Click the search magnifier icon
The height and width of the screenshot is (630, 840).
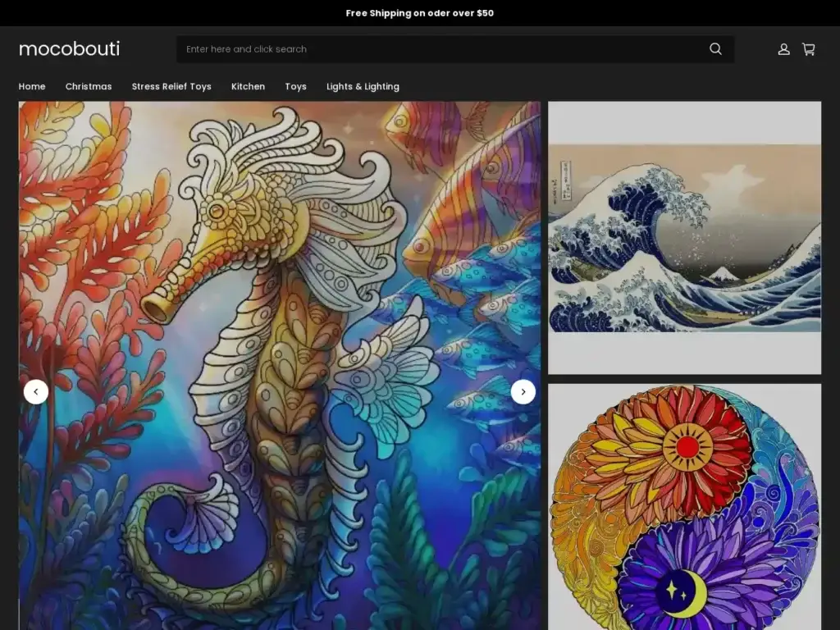click(x=715, y=49)
